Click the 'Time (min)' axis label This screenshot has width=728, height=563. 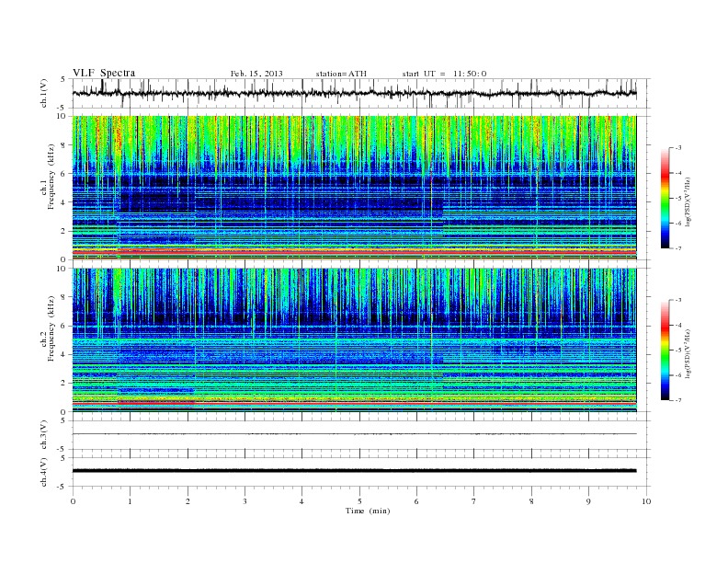pos(368,511)
